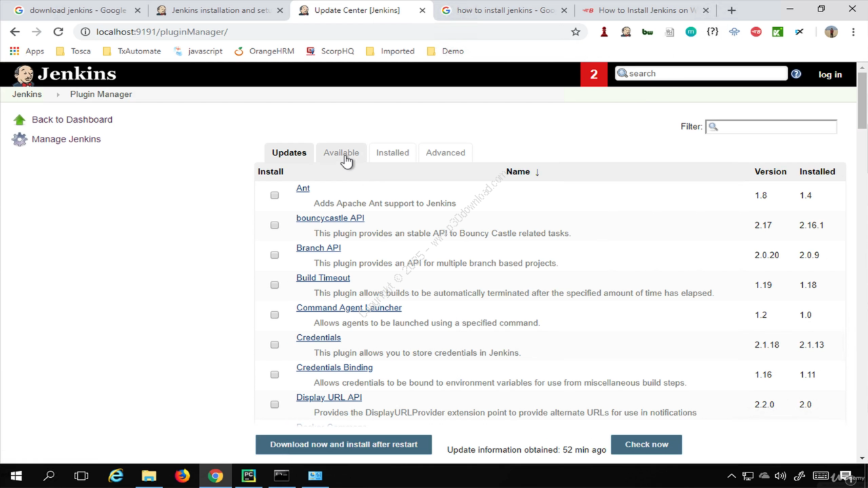Sort plugins by the Name column header
Screen dimensions: 868x488
pyautogui.click(x=523, y=171)
